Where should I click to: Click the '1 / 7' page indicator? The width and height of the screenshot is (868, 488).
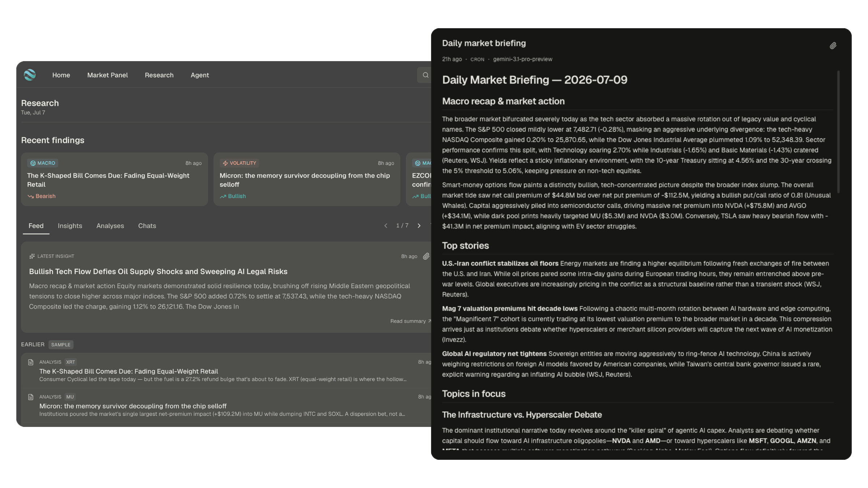[402, 226]
